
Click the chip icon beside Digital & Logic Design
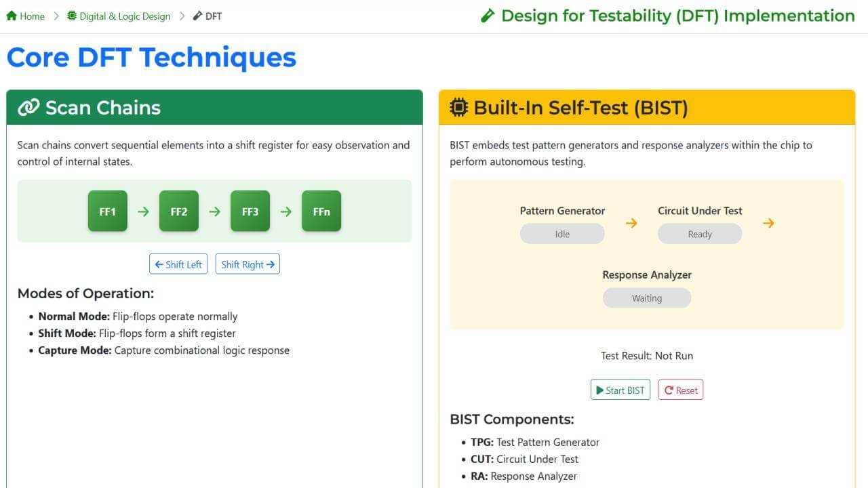(x=72, y=16)
